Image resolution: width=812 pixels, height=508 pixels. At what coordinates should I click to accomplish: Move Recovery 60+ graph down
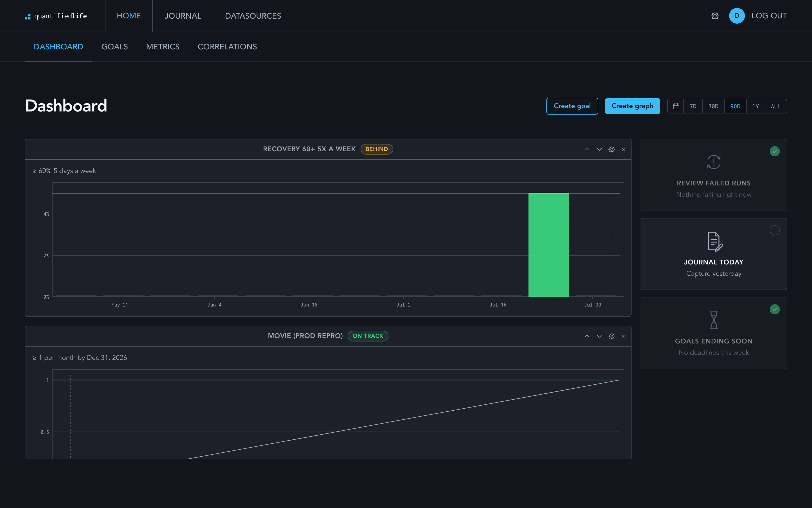point(599,149)
